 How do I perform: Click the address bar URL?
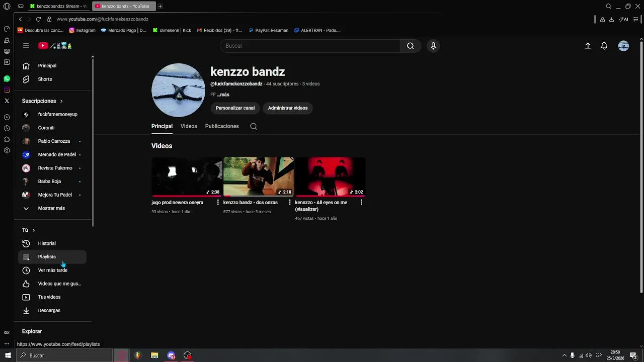103,19
